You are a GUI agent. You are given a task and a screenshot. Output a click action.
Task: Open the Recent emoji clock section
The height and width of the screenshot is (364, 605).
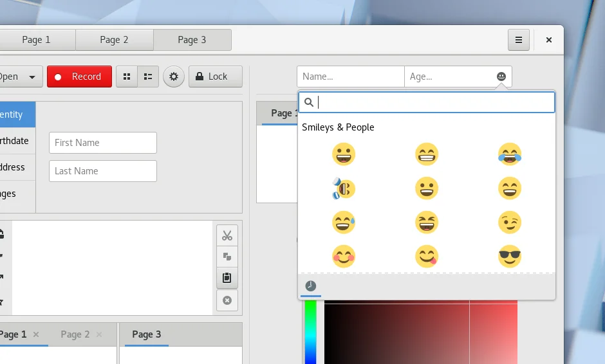(x=311, y=286)
